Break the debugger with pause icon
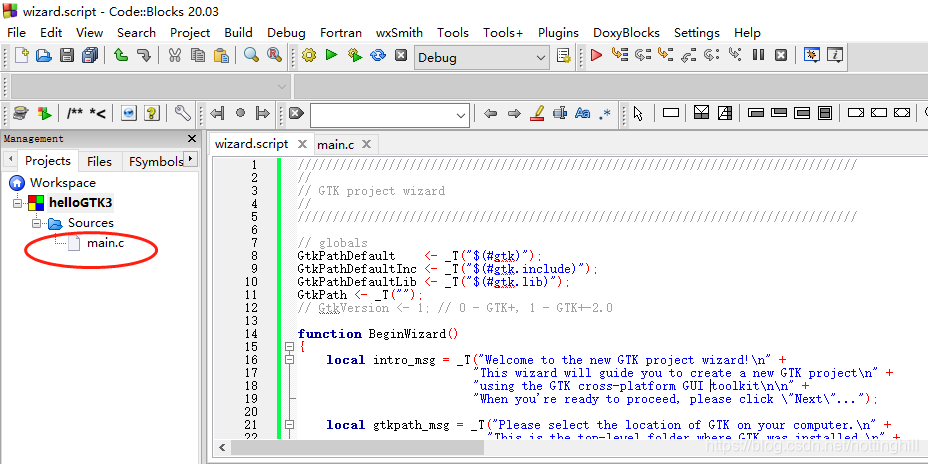 click(x=758, y=55)
